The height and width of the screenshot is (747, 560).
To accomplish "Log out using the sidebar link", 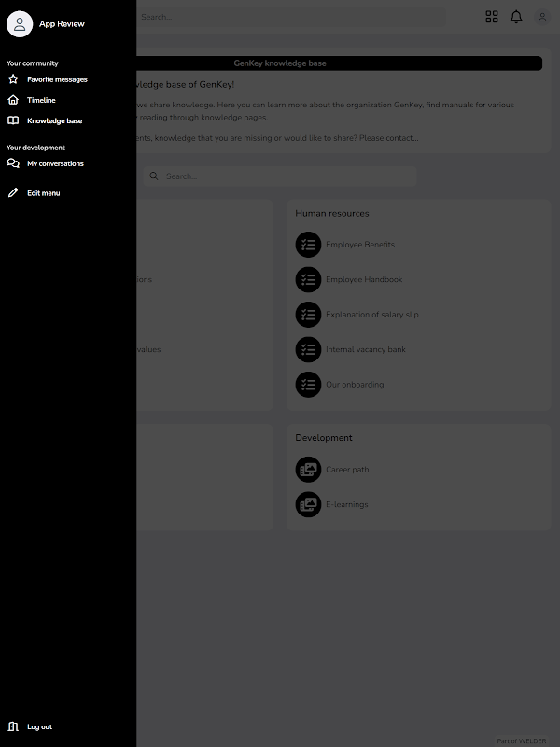I will [x=39, y=727].
